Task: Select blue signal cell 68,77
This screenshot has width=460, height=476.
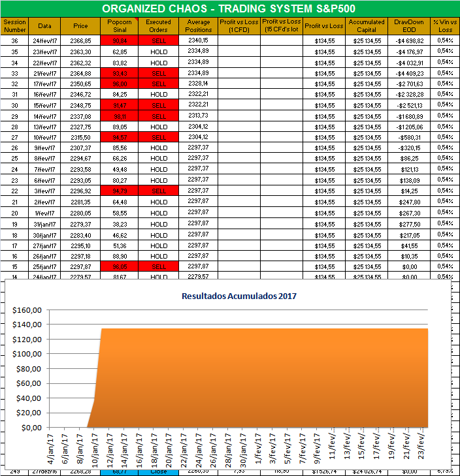Action: [x=120, y=472]
